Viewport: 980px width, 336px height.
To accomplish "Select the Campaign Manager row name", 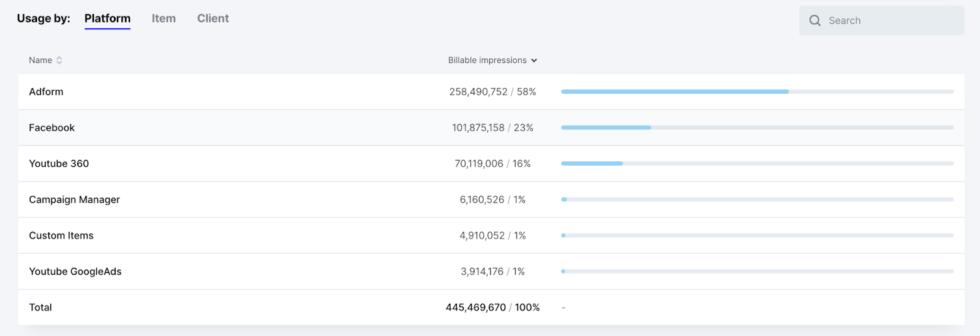I will click(x=74, y=200).
